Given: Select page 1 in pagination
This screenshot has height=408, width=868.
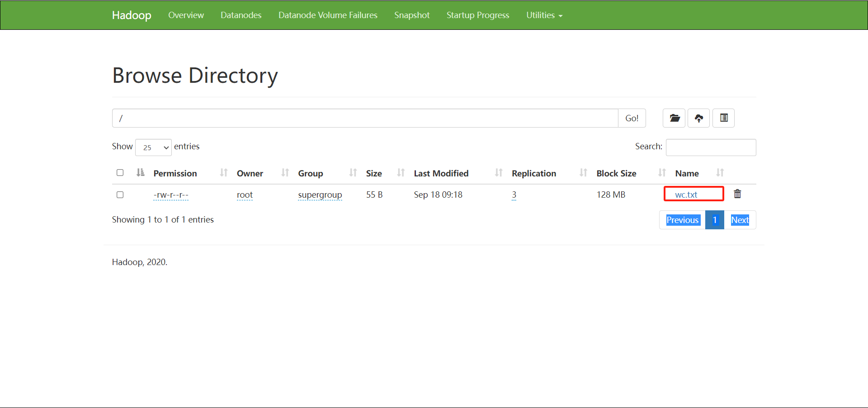Looking at the screenshot, I should [715, 220].
